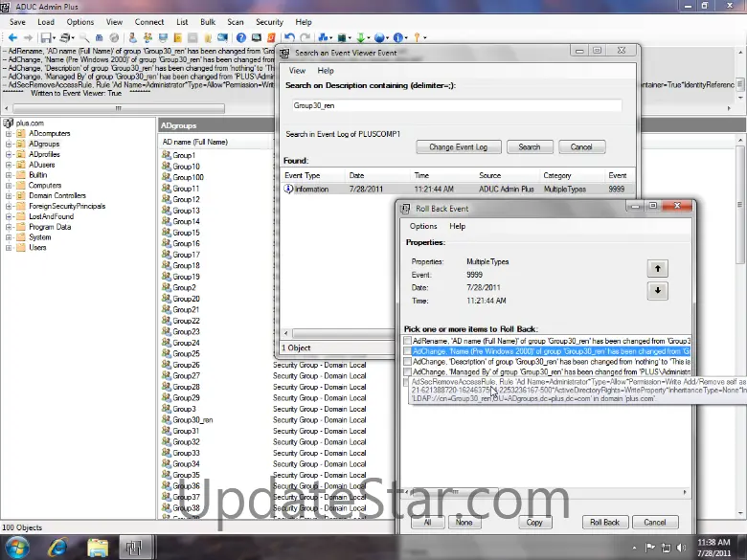Click the blue info circle toolbar icon
This screenshot has width=747, height=560.
coord(397,37)
